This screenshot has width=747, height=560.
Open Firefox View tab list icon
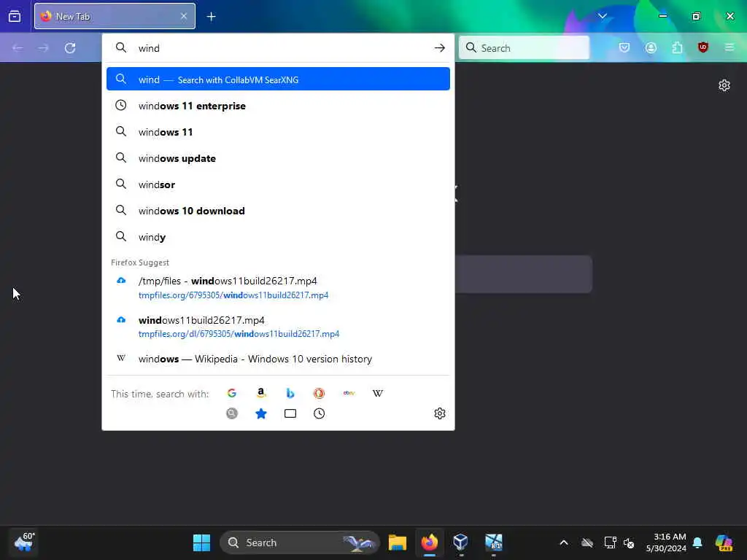pos(15,16)
